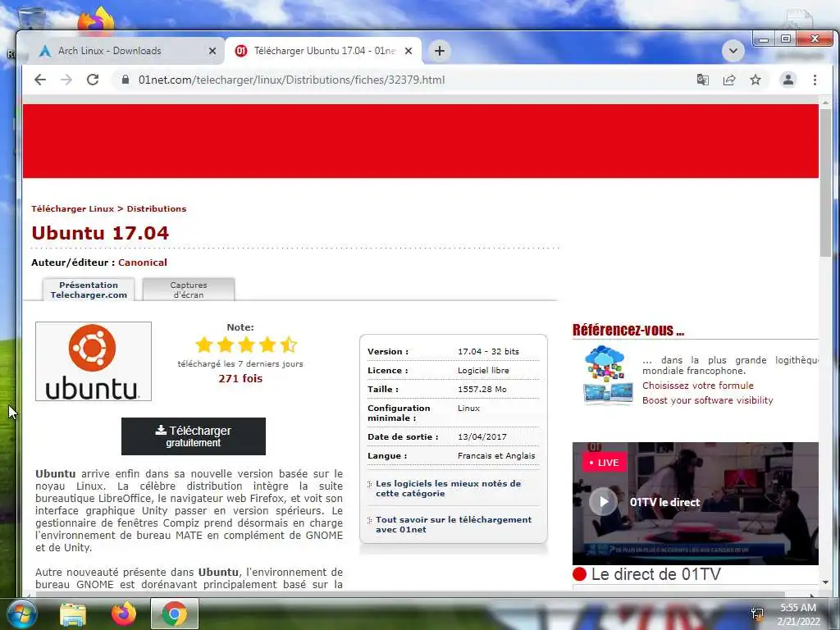This screenshot has width=840, height=630.
Task: Open Chrome three-dot menu
Action: click(x=815, y=80)
